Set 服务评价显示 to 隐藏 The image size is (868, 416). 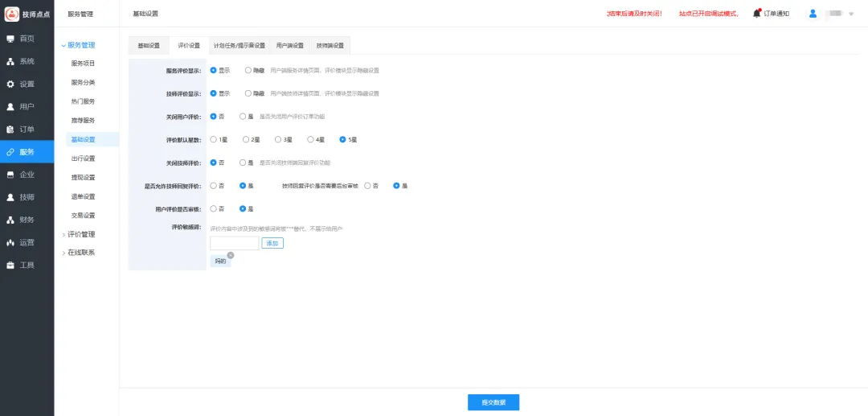(x=248, y=70)
